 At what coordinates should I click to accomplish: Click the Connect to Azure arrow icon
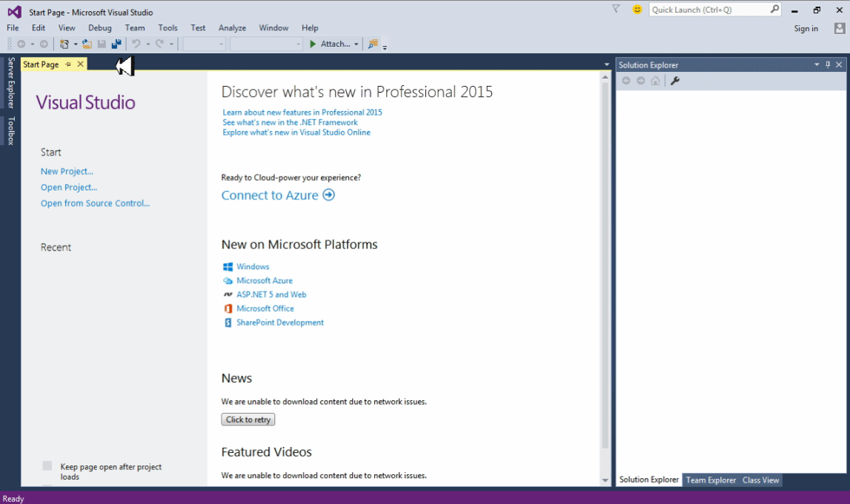coord(328,196)
